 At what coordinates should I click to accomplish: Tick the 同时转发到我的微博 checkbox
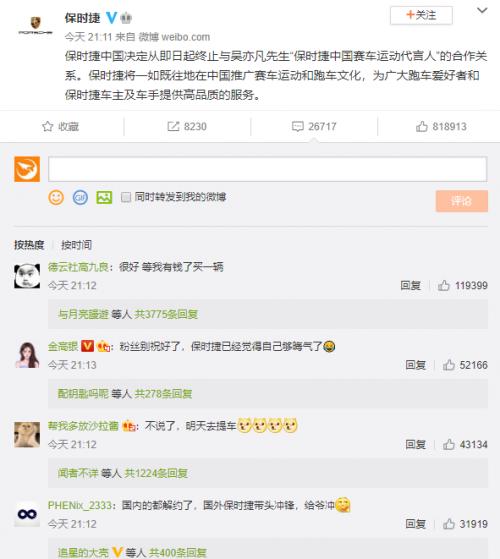pyautogui.click(x=126, y=197)
